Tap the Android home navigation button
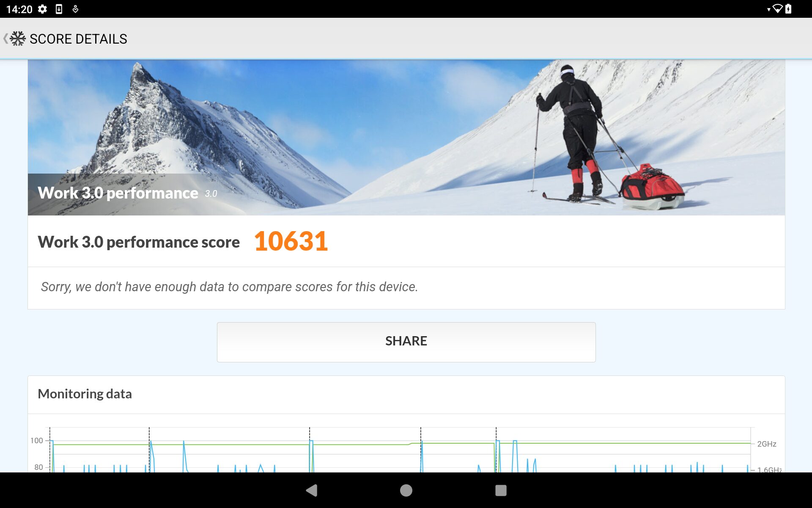 click(x=406, y=490)
